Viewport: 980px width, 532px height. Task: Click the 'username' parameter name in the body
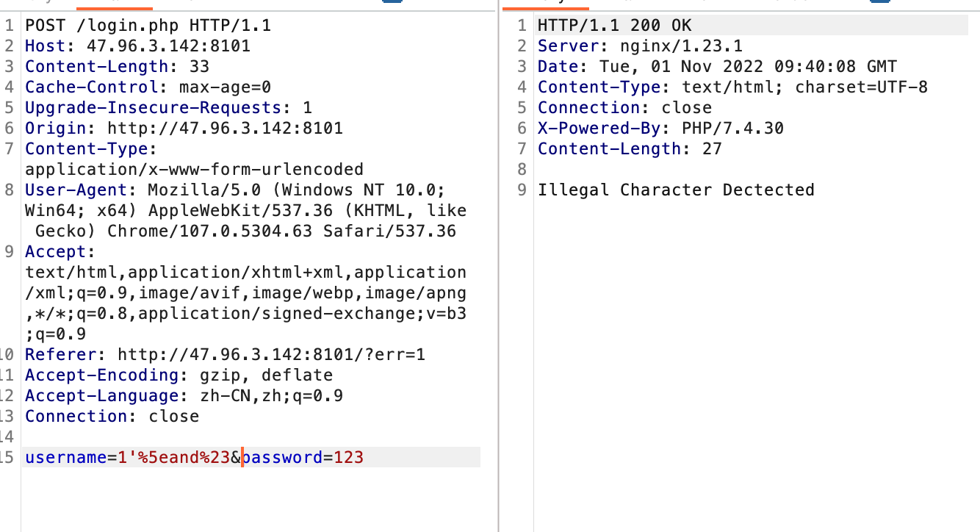coord(66,458)
